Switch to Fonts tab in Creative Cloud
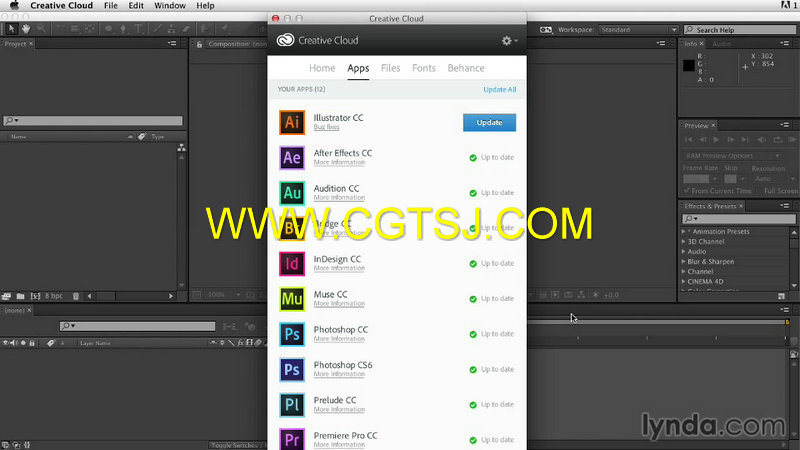Screen dimensions: 800x450 [423, 68]
